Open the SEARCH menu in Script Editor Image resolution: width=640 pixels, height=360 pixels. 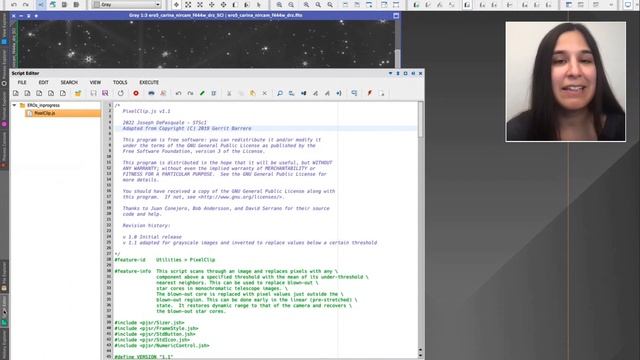pos(69,82)
